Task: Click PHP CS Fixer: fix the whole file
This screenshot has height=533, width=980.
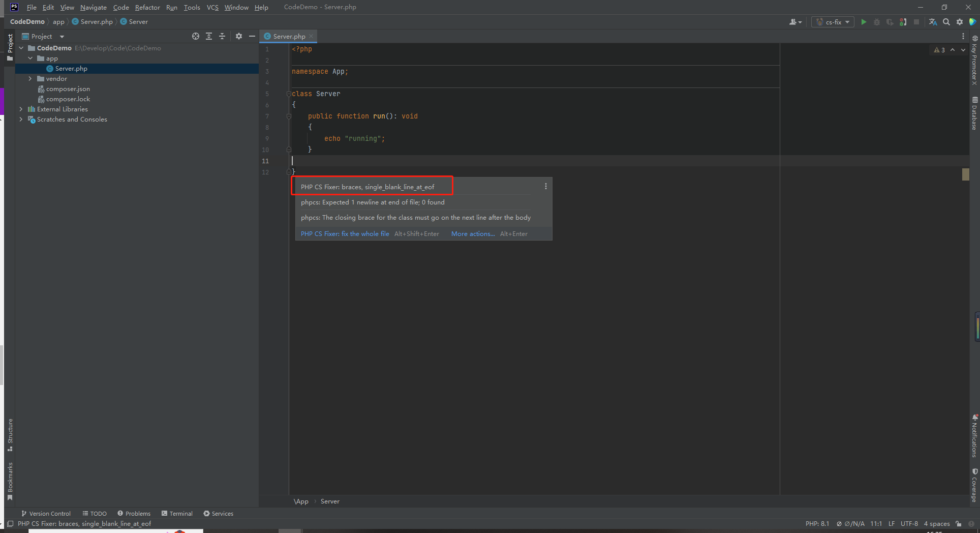Action: point(345,234)
